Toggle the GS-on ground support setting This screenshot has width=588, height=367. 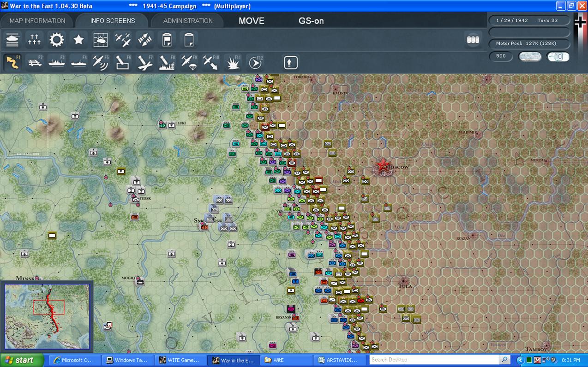(311, 21)
